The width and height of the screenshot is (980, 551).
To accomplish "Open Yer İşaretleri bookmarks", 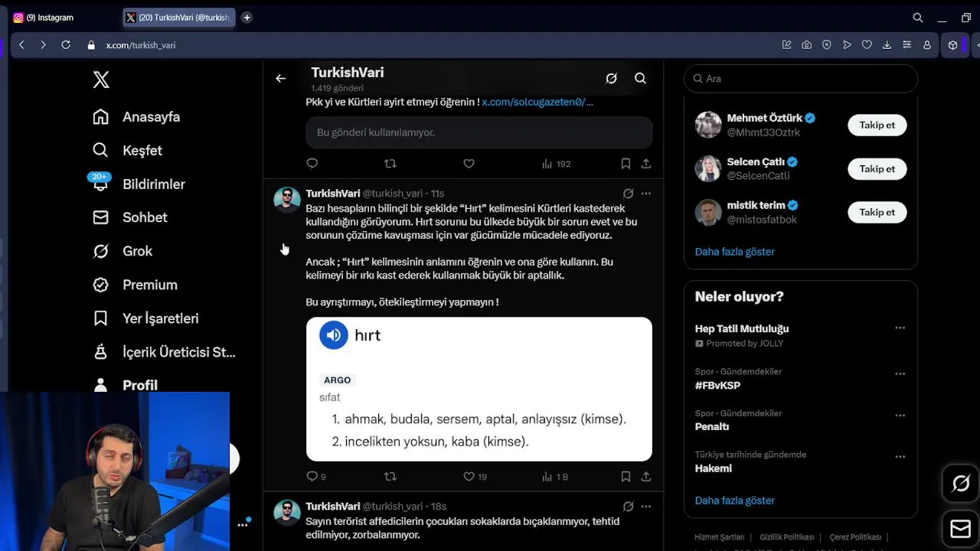I will pos(145,318).
